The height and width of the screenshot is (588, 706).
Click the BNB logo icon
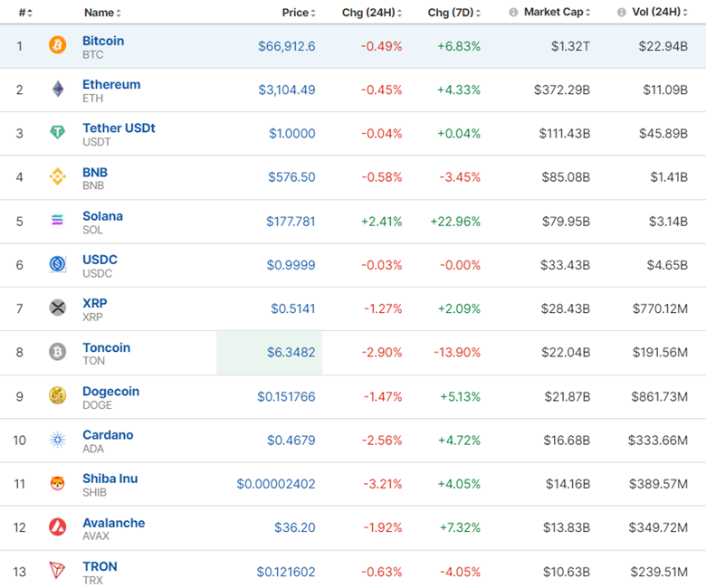tap(58, 176)
